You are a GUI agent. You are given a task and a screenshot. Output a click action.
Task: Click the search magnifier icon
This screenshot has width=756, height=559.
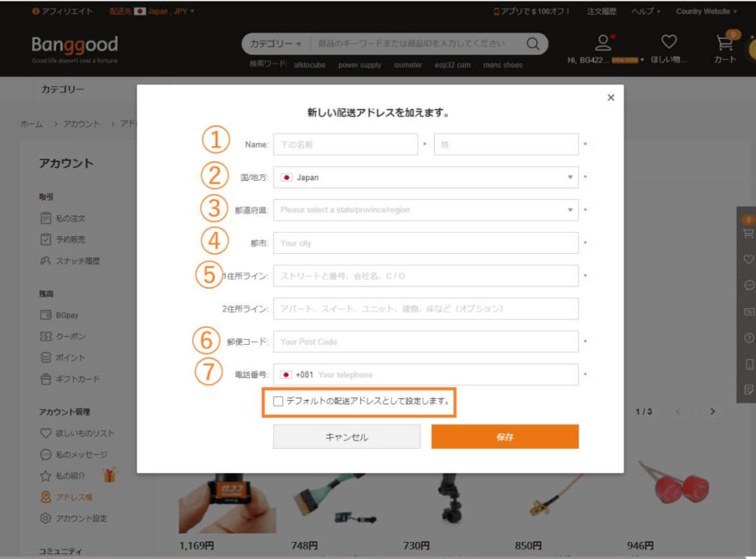pos(533,44)
